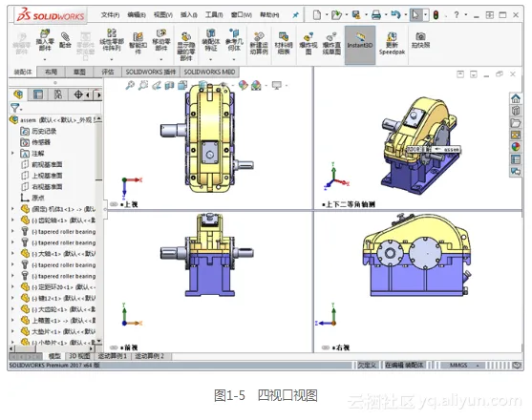Click Zoom to Fit magnifier icon

[130, 85]
